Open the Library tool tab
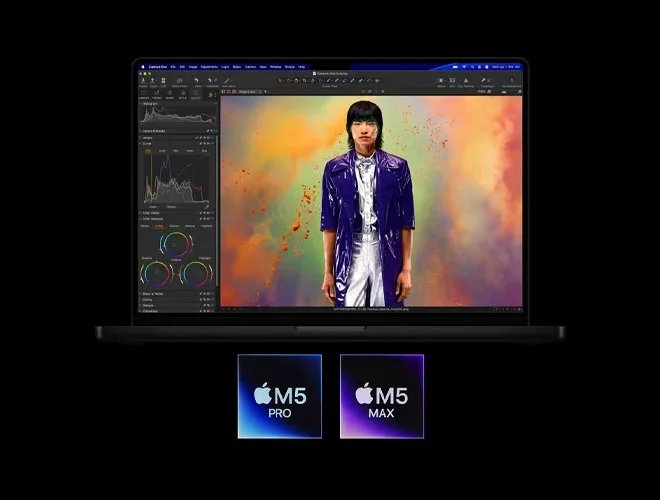This screenshot has height=500, width=660. (x=144, y=95)
